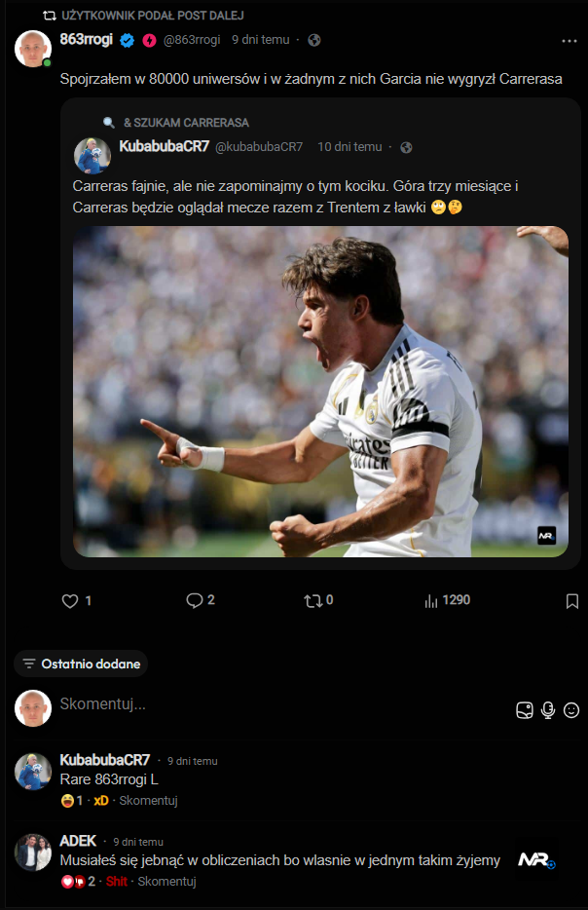Toggle the 'Shit' reaction on ADEK's comment

tap(115, 882)
